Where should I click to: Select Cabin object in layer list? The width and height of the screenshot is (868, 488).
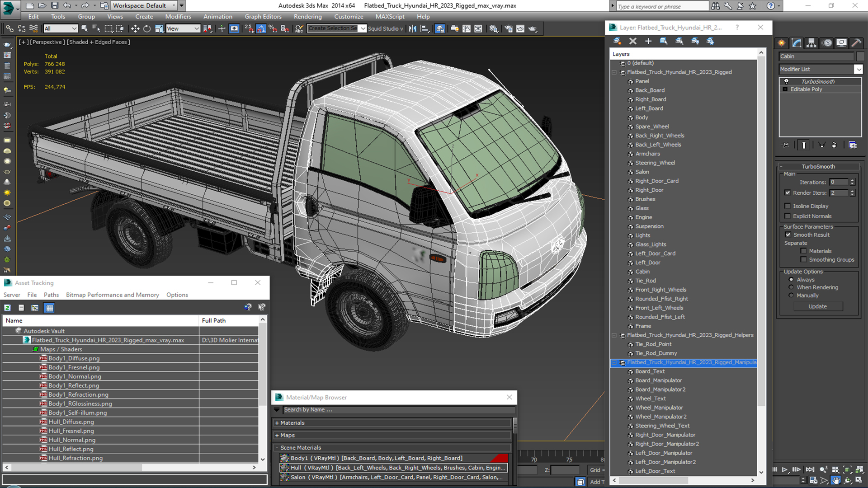click(642, 272)
